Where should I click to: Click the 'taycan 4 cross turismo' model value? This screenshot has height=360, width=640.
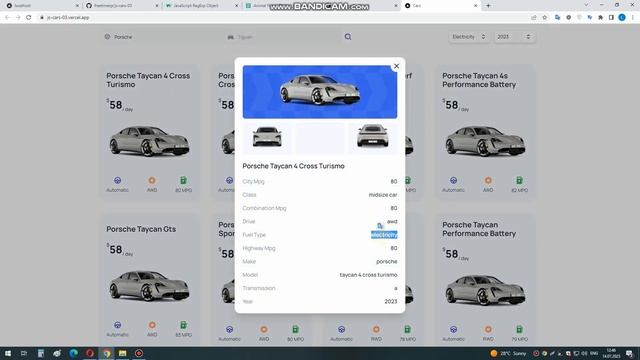click(x=368, y=275)
